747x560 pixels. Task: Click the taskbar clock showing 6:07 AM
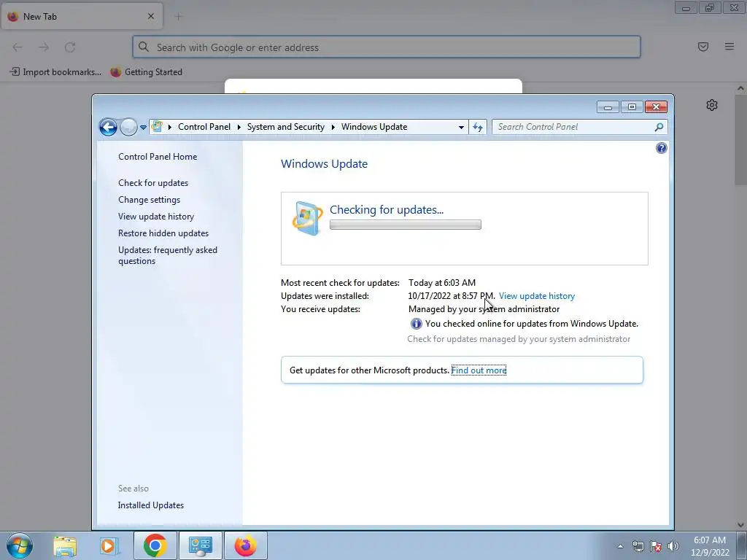point(710,546)
